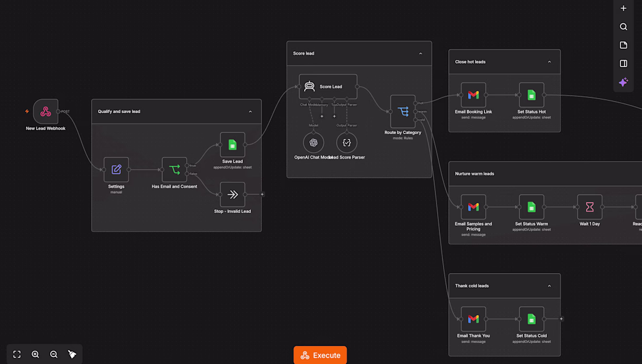
Task: Add node after Stop - Invalid Lead output
Action: [x=263, y=194]
